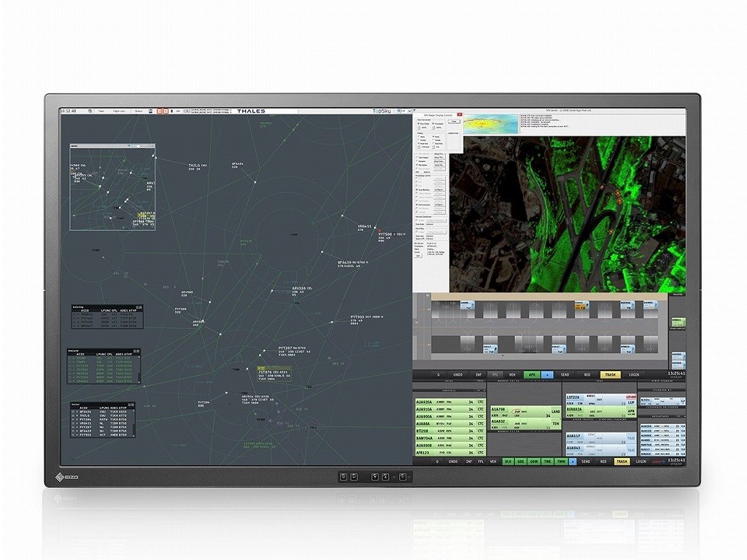Click the LUP button on LOT226 strip

pos(631,402)
